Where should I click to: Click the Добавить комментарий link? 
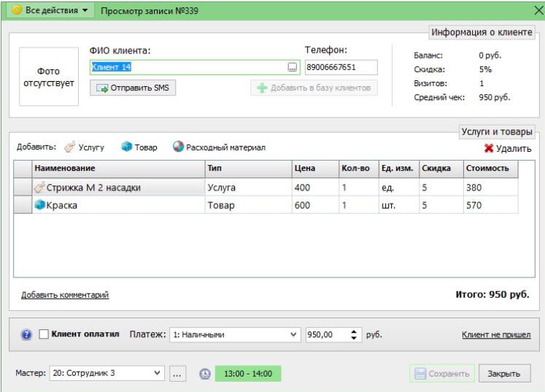65,295
